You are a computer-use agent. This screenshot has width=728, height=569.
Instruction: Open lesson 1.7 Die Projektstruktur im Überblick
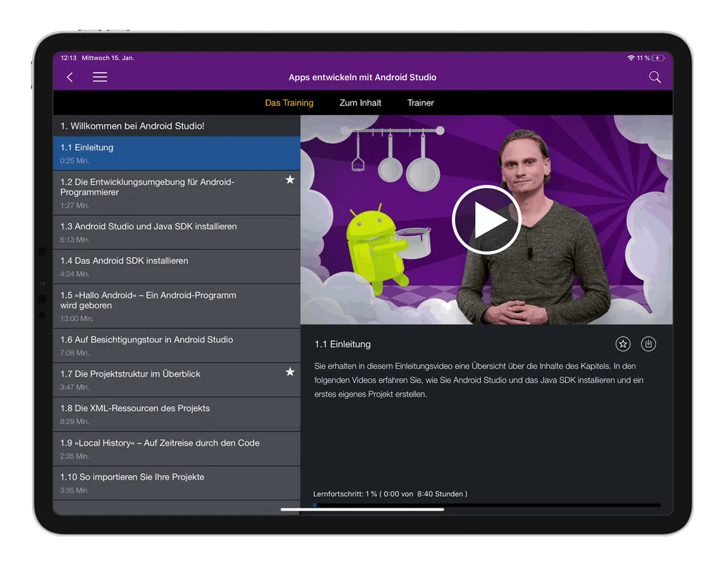tap(177, 380)
